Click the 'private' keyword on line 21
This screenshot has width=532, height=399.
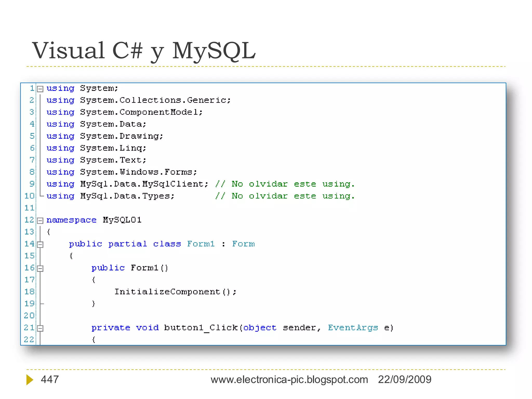coord(111,328)
